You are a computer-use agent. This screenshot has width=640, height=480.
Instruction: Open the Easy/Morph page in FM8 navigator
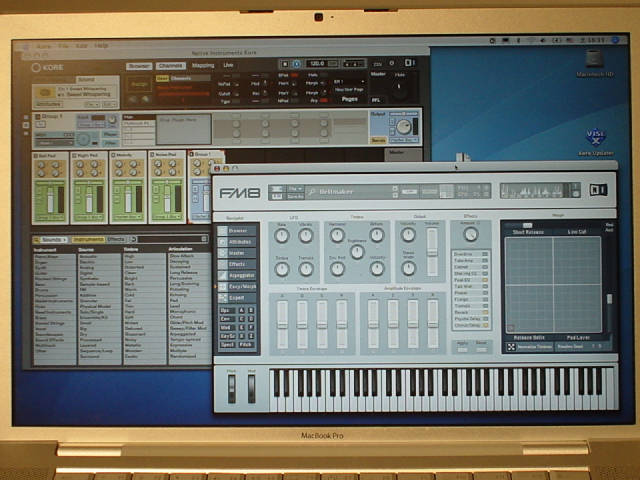point(238,287)
